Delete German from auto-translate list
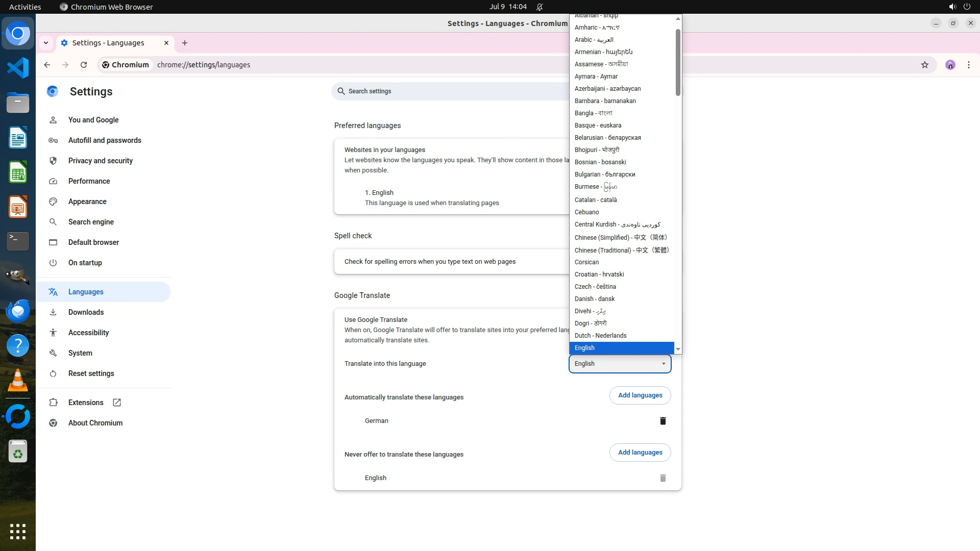Screen dimensions: 980x551 click(663, 421)
